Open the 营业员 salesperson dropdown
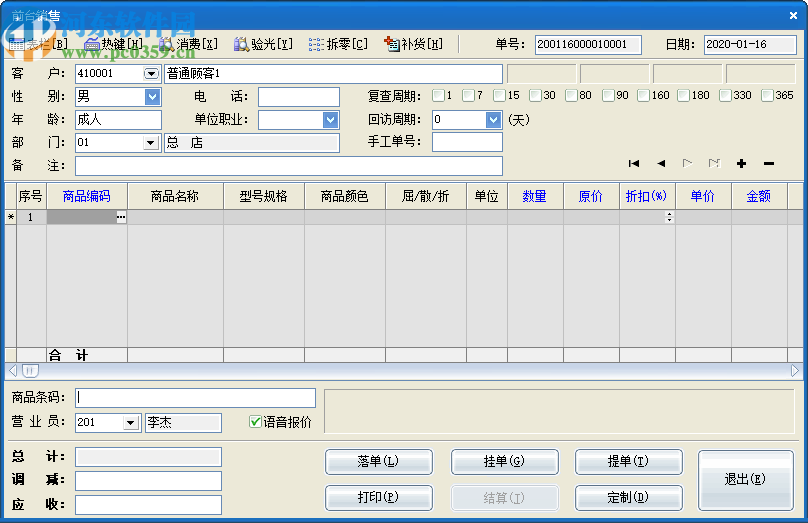 point(131,423)
